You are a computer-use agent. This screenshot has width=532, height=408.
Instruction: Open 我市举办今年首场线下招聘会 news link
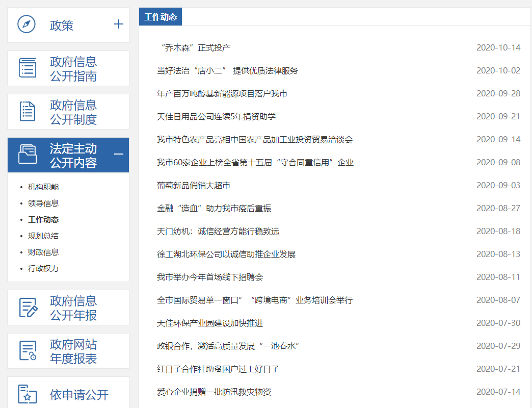click(210, 277)
